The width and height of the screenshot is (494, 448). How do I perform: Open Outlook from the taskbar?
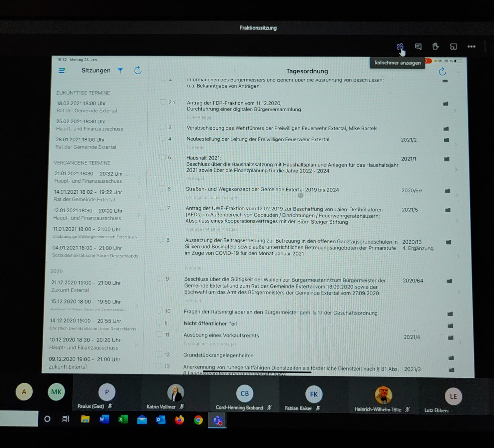[x=160, y=420]
